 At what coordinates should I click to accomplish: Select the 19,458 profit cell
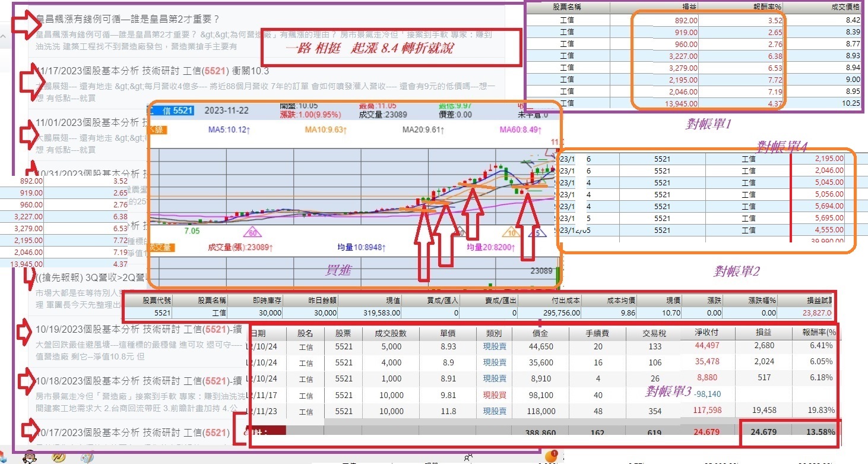click(x=764, y=410)
